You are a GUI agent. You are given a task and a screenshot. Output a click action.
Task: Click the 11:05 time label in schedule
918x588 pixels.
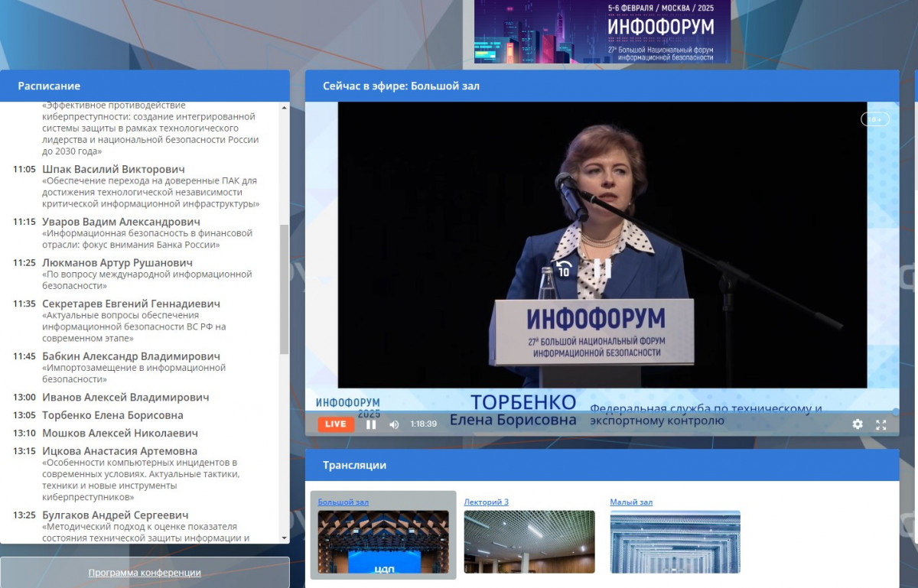point(24,169)
